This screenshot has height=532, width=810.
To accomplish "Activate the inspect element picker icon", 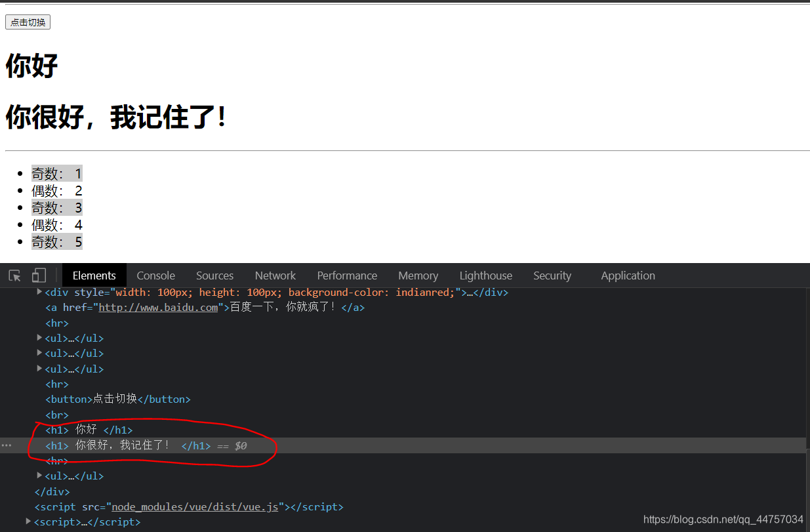I will pos(14,276).
